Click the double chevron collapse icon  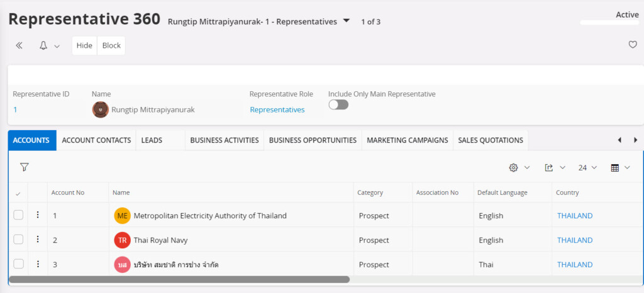coord(19,46)
